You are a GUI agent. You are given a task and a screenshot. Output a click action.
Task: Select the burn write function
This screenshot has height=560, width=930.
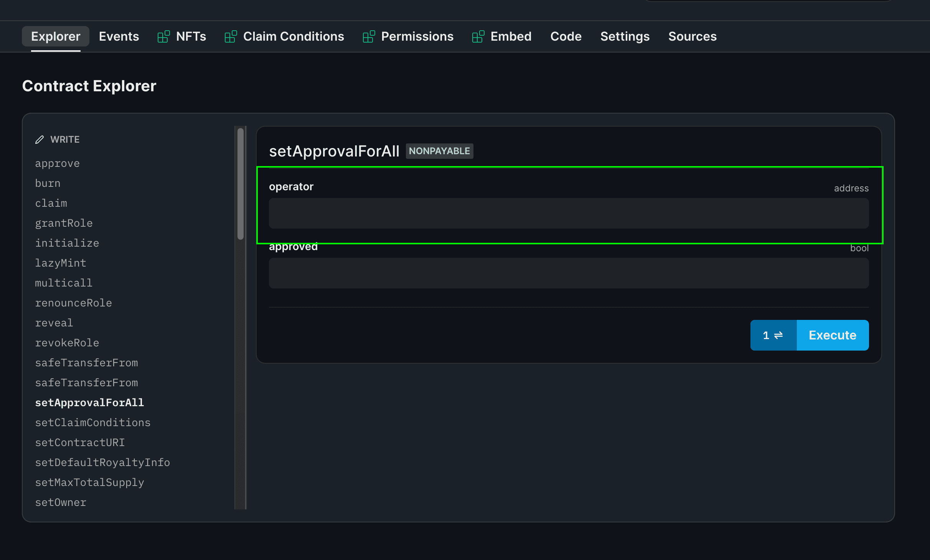[48, 183]
